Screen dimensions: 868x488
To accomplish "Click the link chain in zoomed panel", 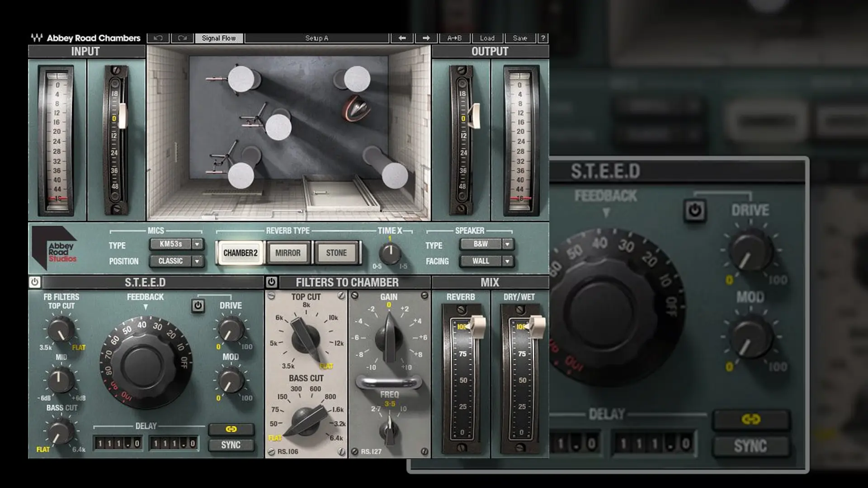I will click(x=750, y=420).
